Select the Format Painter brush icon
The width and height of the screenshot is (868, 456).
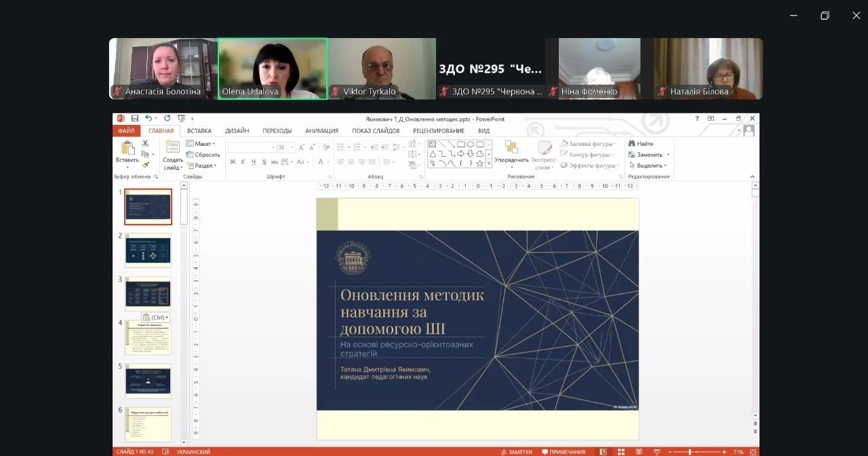tap(145, 165)
